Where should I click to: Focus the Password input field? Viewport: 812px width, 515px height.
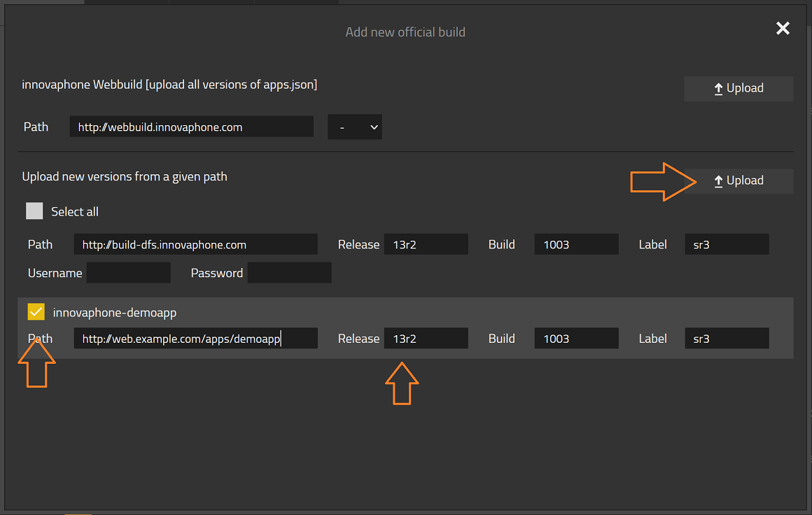[x=289, y=274]
